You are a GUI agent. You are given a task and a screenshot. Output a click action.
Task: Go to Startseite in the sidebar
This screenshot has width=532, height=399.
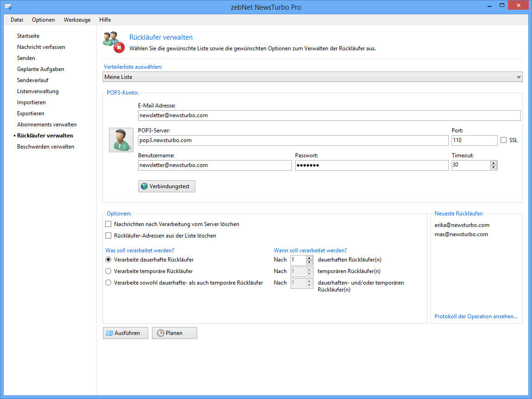28,36
